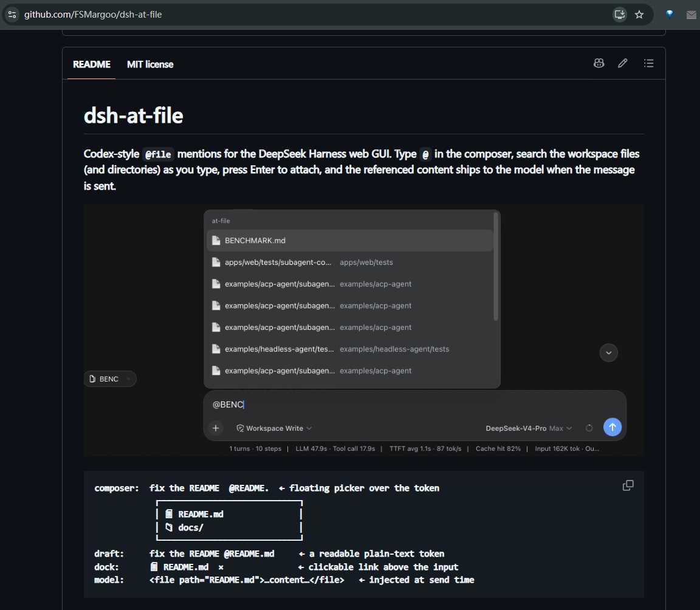Open the mail envelope extension icon
Viewport: 700px width, 610px height.
click(691, 15)
